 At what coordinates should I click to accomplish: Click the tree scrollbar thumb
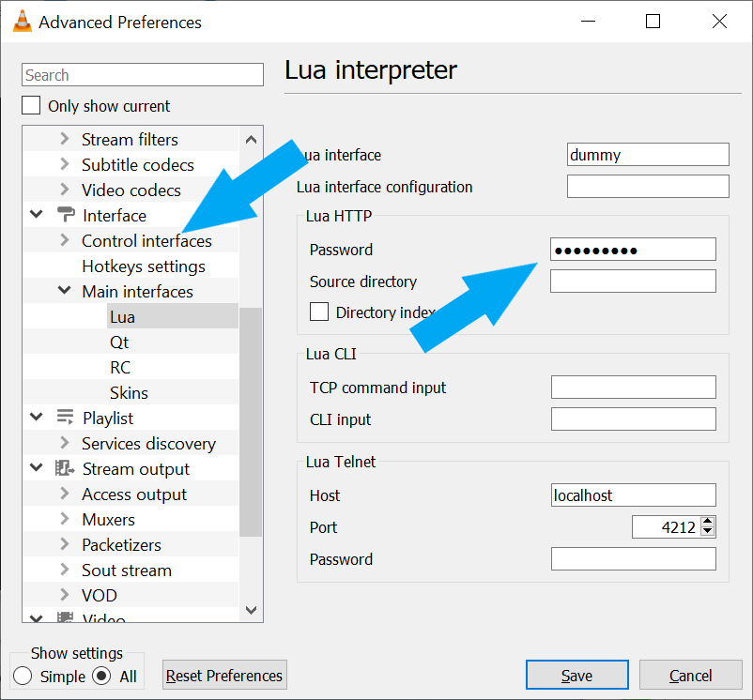[251, 422]
